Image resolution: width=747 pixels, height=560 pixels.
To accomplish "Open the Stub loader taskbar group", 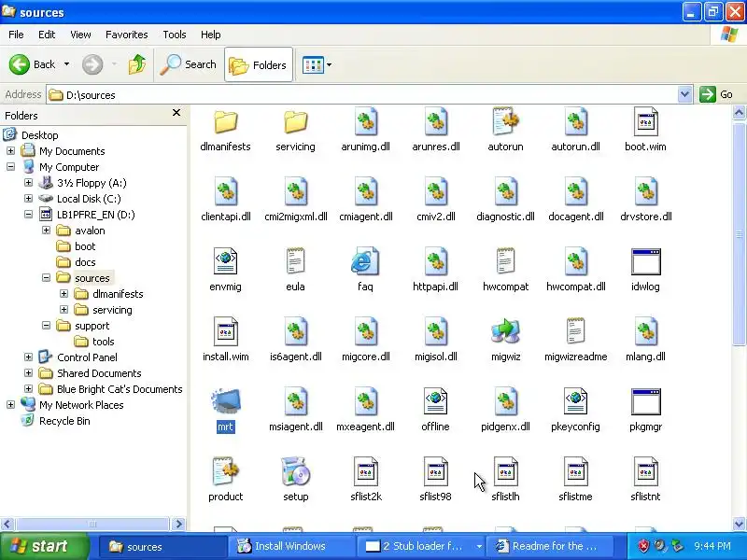I will tap(419, 546).
